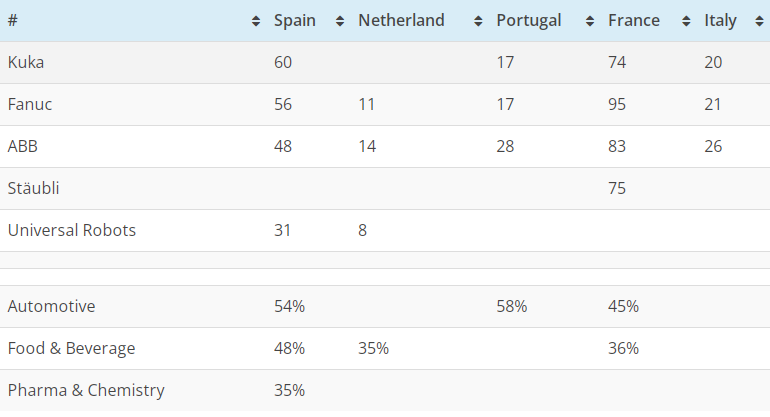This screenshot has height=417, width=770.
Task: Select the Food & Beverage row label
Action: (x=71, y=348)
